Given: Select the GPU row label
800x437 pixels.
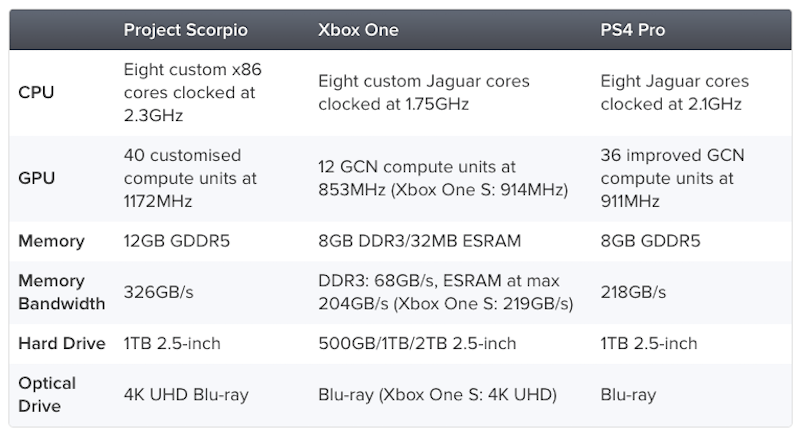Looking at the screenshot, I should click(36, 178).
